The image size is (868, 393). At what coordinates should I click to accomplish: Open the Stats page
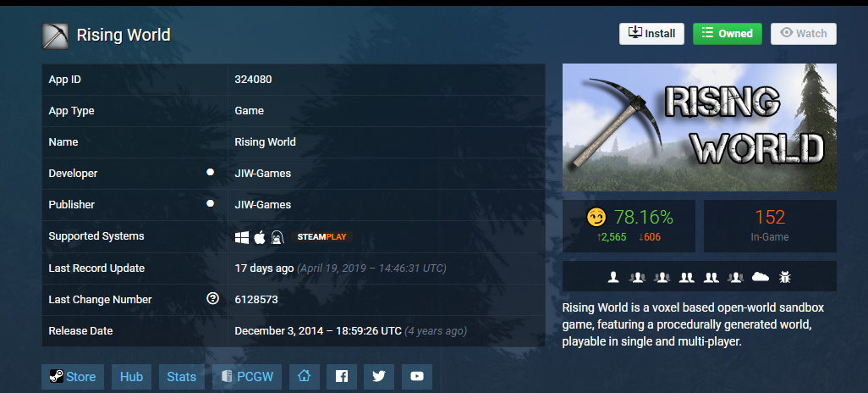(181, 377)
